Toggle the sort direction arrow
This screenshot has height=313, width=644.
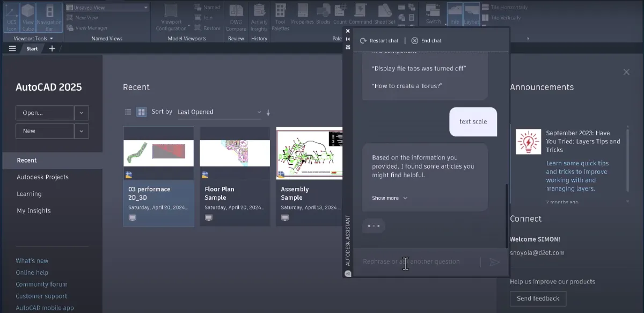click(x=268, y=112)
